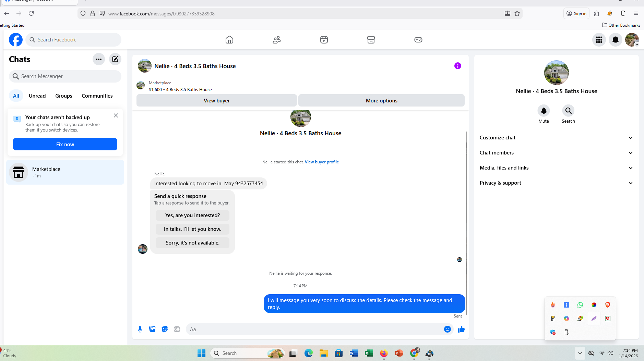Open the Facebook Menu grid icon
This screenshot has height=361, width=644.
599,40
